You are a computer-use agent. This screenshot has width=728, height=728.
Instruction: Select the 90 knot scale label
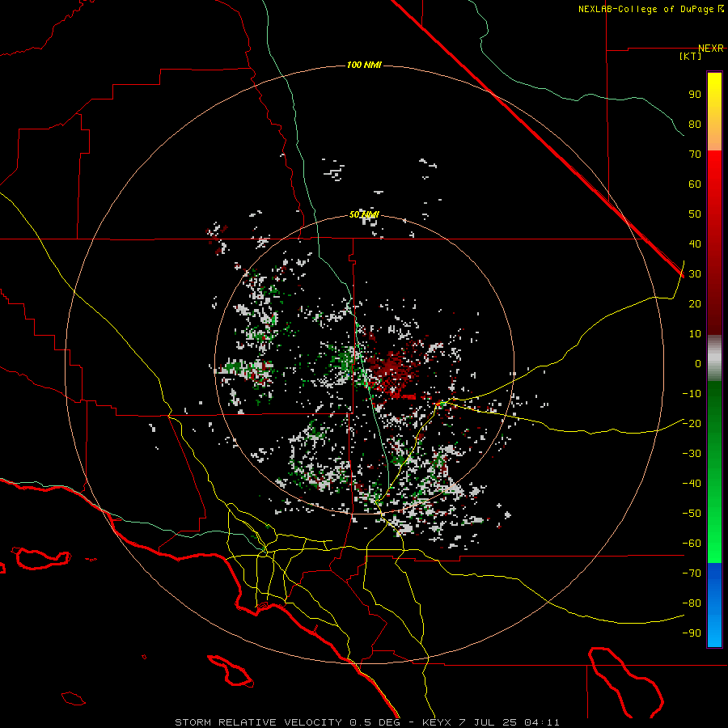click(695, 95)
